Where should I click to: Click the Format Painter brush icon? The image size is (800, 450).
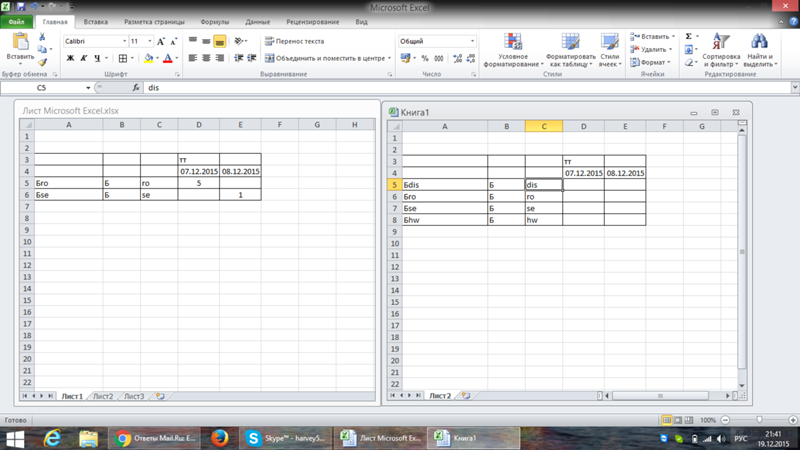tap(42, 62)
